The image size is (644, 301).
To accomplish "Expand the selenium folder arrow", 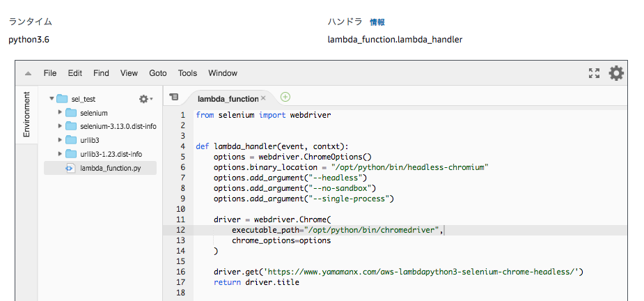I will [x=61, y=112].
